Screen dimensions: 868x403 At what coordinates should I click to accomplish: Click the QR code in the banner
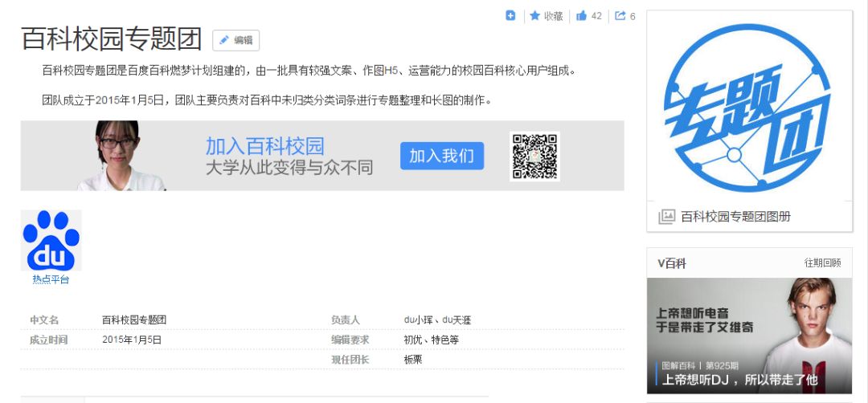[x=534, y=156]
